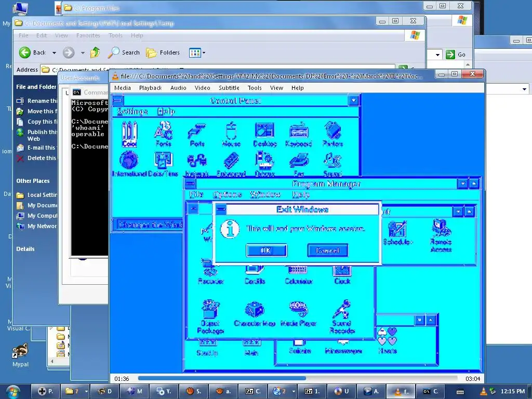Screen dimensions: 532x399
Task: Open the Playback menu in VLC
Action: pyautogui.click(x=150, y=88)
